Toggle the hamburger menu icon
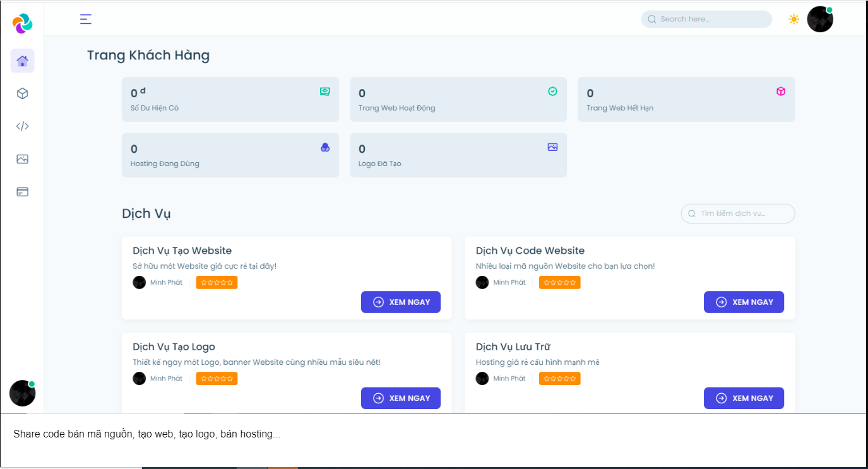Screen dimensions: 868x469 point(86,19)
